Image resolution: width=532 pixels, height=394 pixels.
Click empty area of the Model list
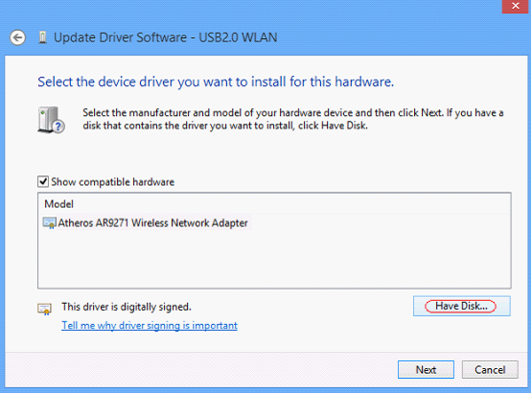[274, 262]
